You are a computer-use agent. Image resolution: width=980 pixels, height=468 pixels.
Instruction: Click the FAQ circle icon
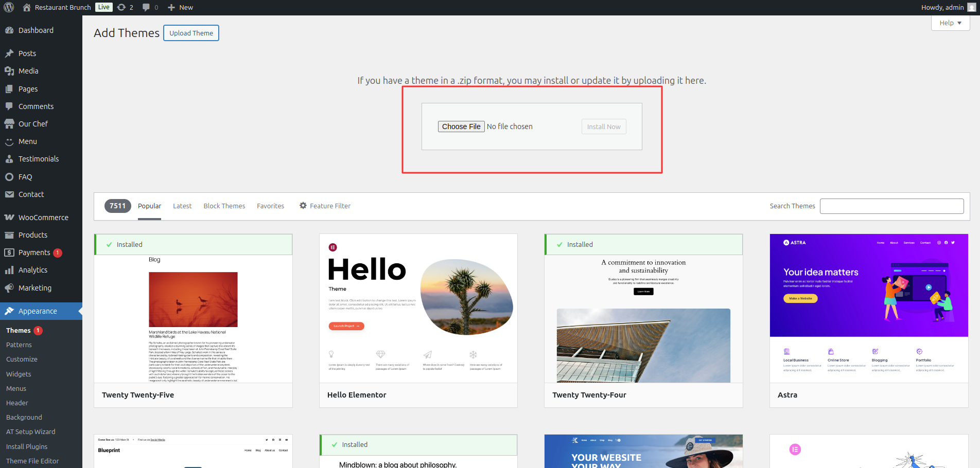coord(9,177)
